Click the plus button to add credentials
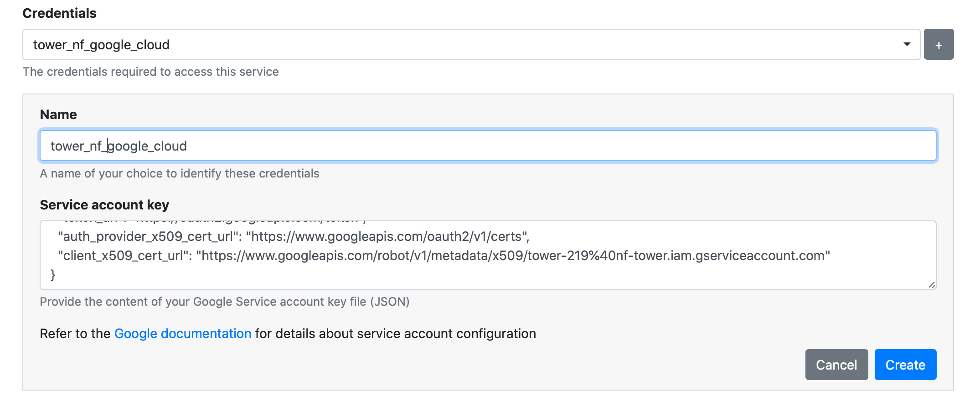 tap(938, 45)
